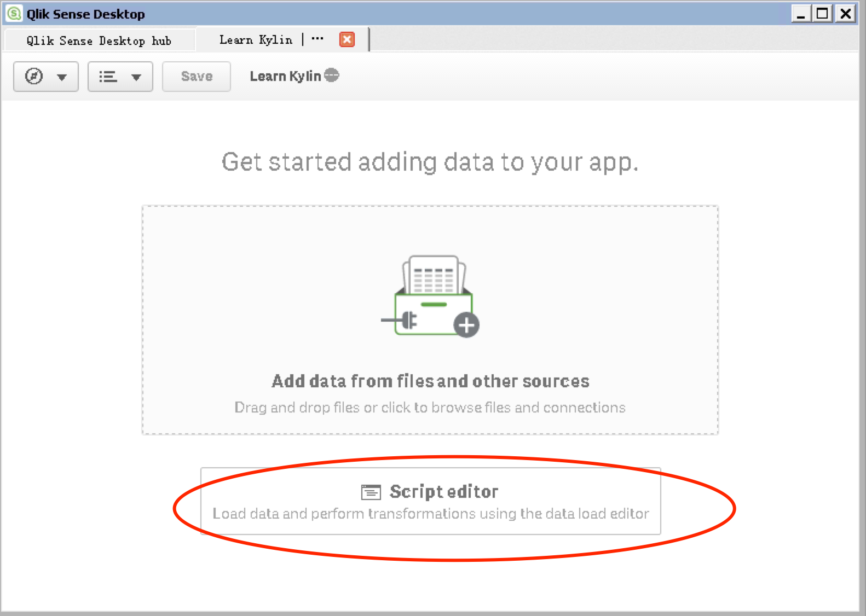Minimize the Qlik Sense Desktop window
This screenshot has height=616, width=866.
point(801,14)
